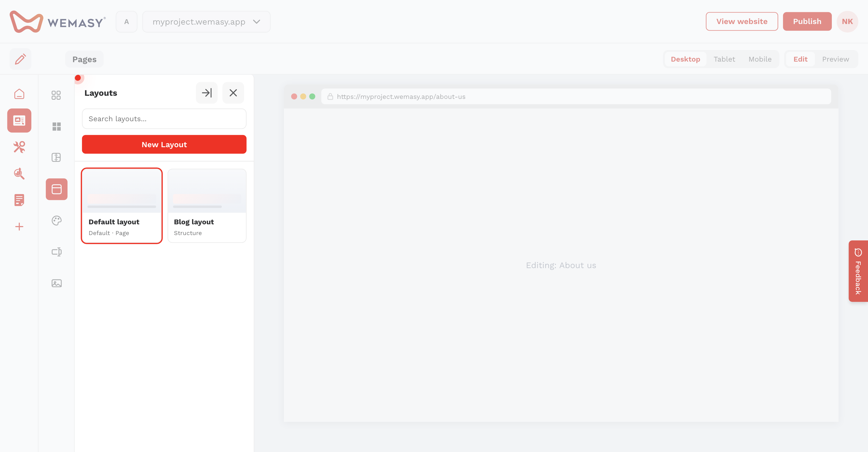
Task: Open the NK user avatar menu
Action: 847,21
